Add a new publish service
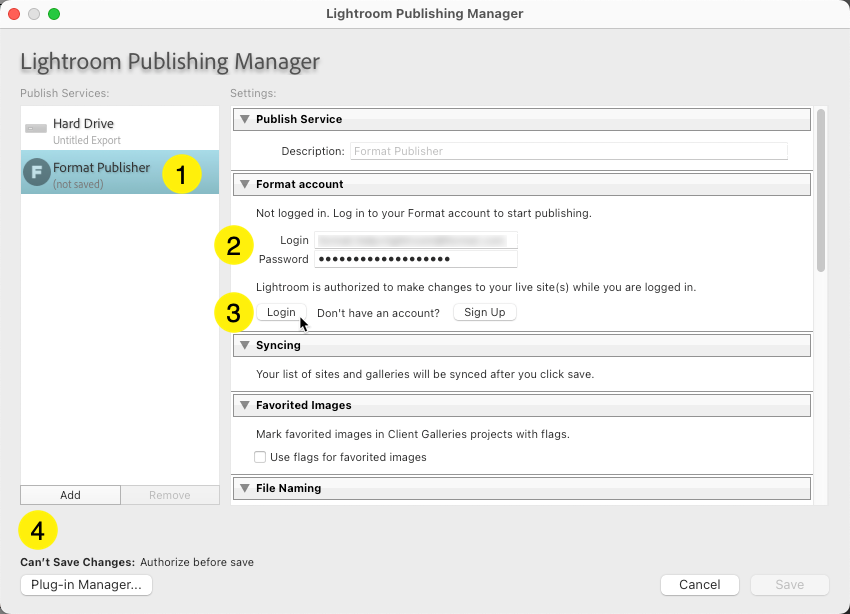 70,495
